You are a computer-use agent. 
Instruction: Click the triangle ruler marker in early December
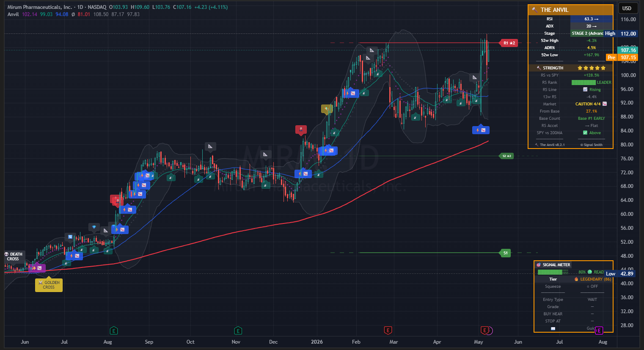pyautogui.click(x=265, y=154)
